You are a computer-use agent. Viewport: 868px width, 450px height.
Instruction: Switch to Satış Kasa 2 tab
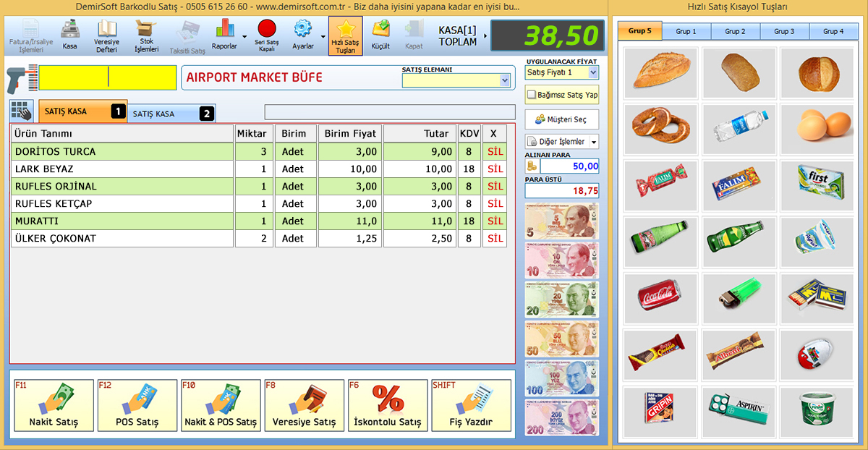coord(172,114)
